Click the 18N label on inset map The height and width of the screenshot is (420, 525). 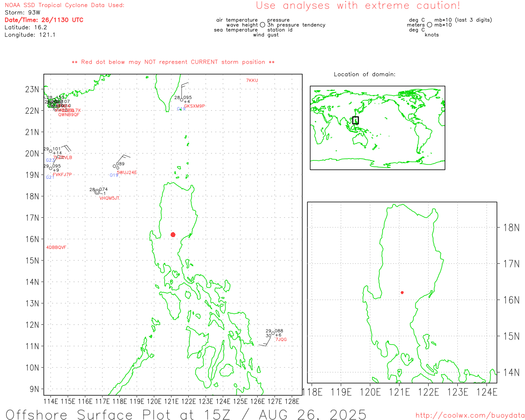511,228
